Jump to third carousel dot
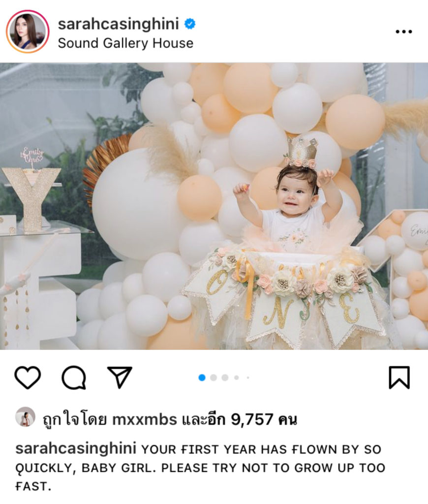The width and height of the screenshot is (428, 504). point(225,378)
